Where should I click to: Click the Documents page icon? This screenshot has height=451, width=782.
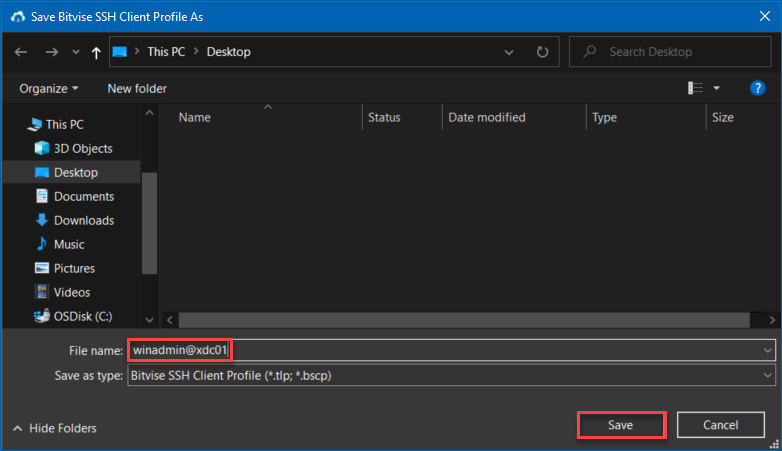[42, 196]
